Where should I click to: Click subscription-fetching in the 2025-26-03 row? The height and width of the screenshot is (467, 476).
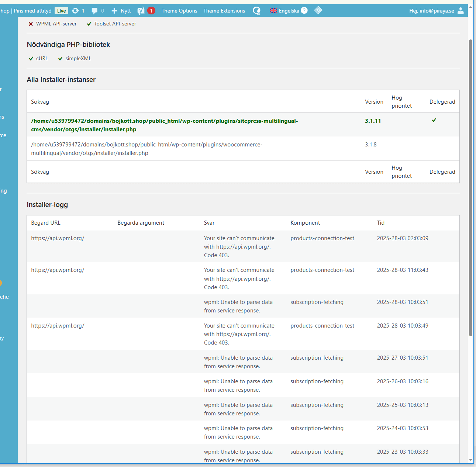[x=317, y=381]
